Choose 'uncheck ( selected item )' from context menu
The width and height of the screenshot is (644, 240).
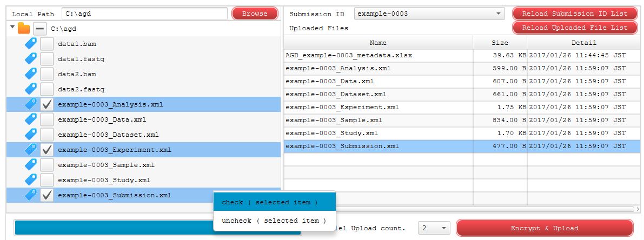click(274, 221)
